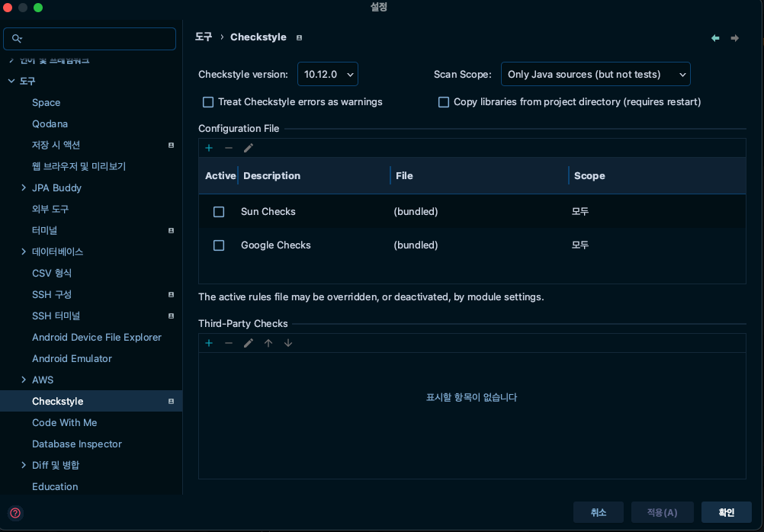Focus the settings search field

[x=90, y=38]
